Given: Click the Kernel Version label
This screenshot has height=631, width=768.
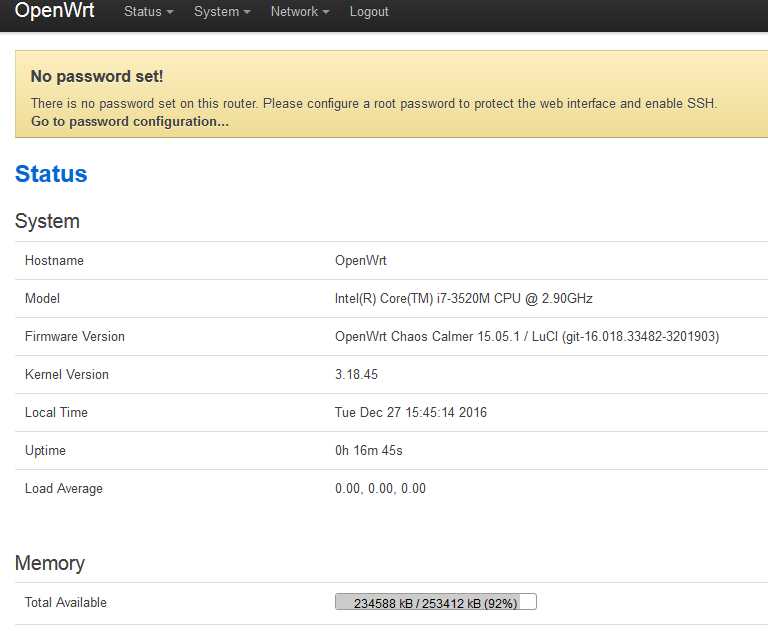Looking at the screenshot, I should [x=67, y=374].
